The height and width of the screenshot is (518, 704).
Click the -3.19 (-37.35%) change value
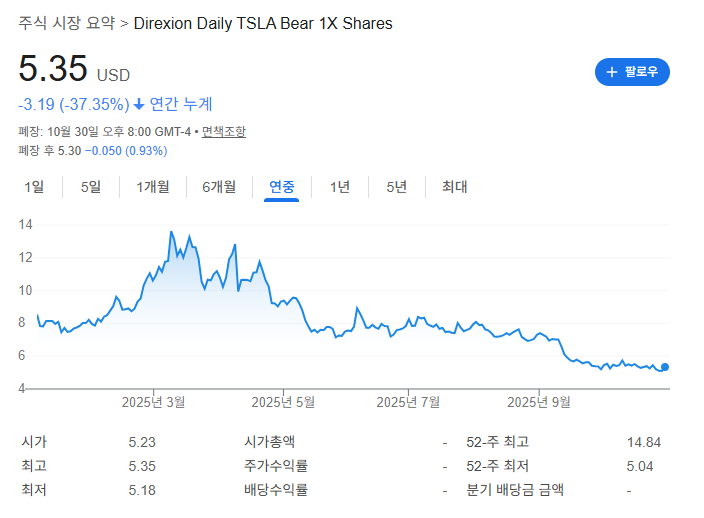point(74,104)
